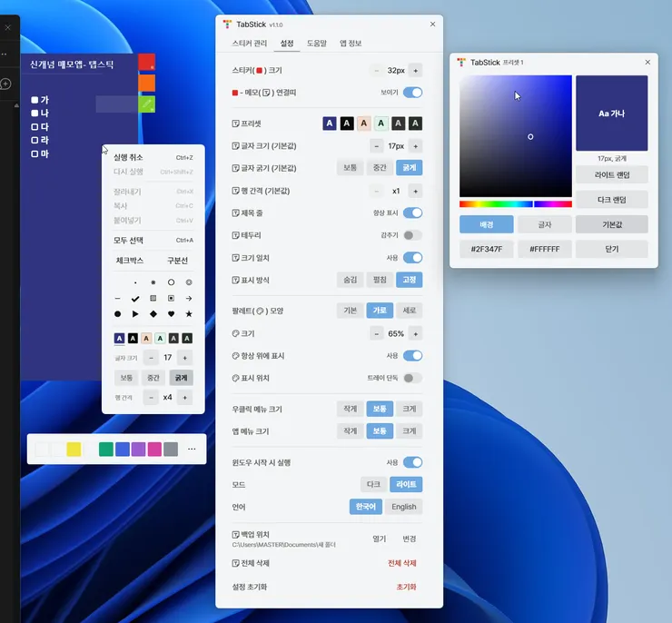Pick the yellow swatch in the palette bar
Image resolution: width=672 pixels, height=623 pixels.
(x=74, y=449)
